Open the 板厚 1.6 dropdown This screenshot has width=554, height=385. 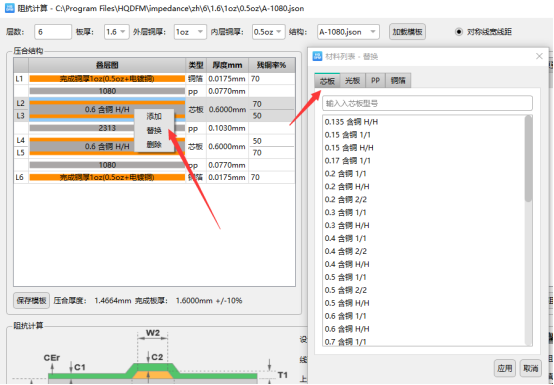tap(116, 32)
